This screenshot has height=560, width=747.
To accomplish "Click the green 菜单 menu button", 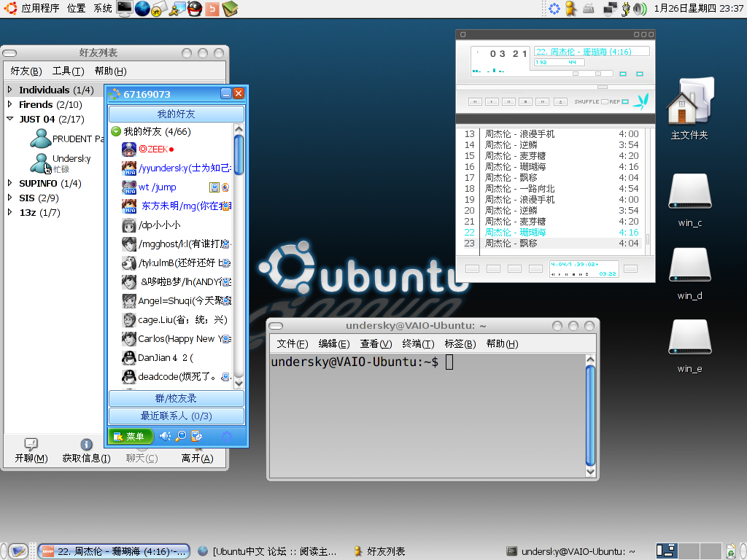I will pos(131,436).
